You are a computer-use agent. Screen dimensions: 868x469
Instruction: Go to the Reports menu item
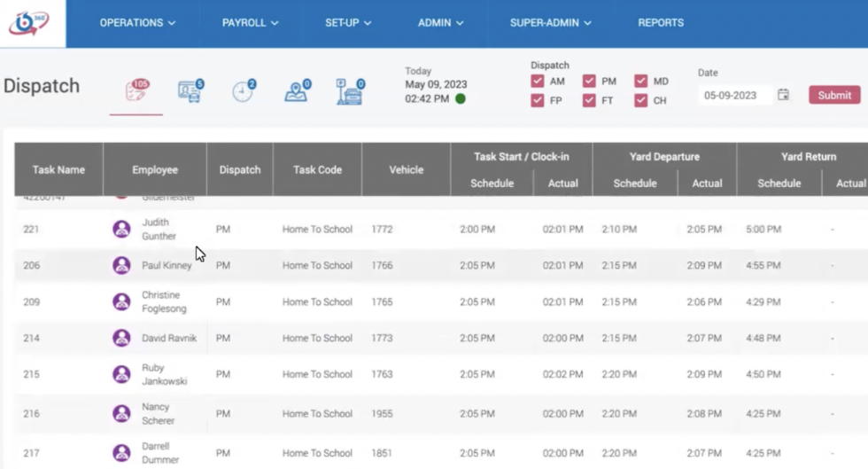coord(661,23)
